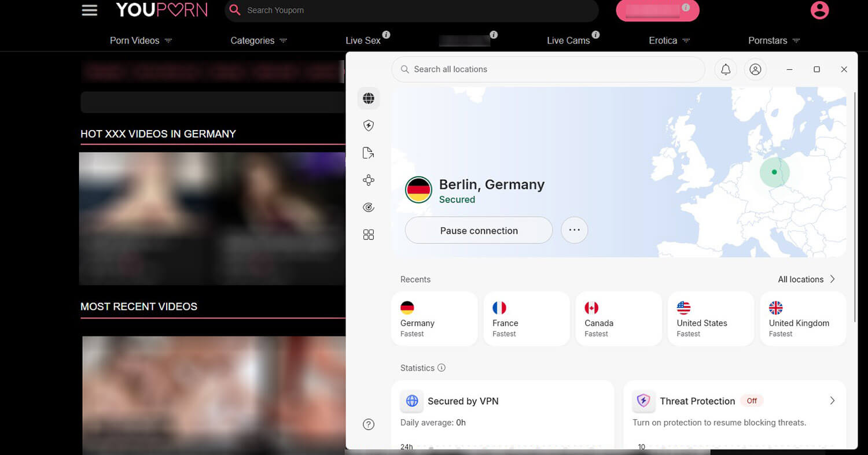868x455 pixels.
Task: Open the Live Sex nav item
Action: [x=363, y=40]
